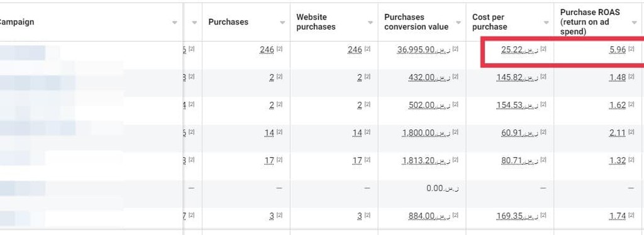Click the 5.96 ROAS value
This screenshot has height=235, width=644.
(618, 50)
